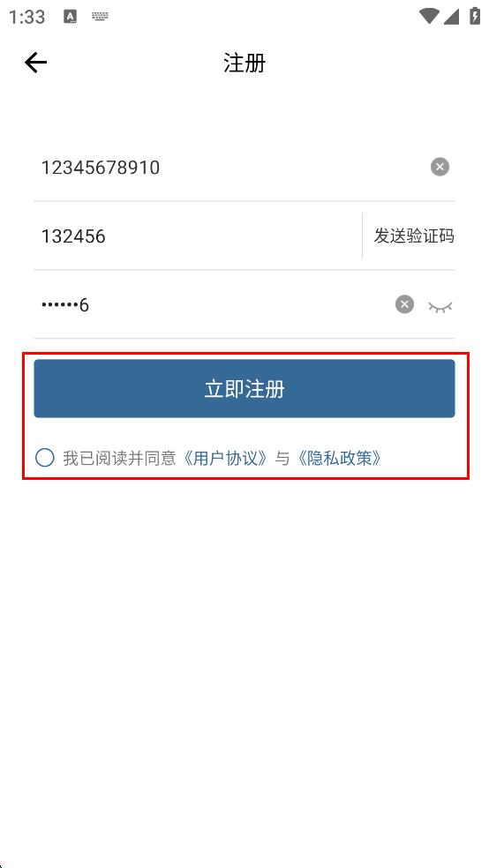Tap the input method A icon
Screen dimensions: 489x868
point(71,17)
